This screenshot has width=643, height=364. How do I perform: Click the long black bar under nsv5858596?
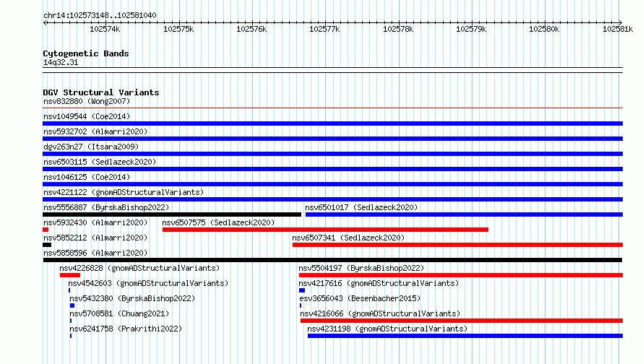pyautogui.click(x=332, y=260)
